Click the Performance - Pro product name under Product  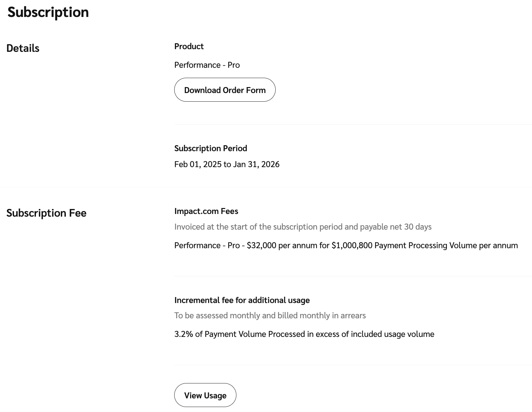pyautogui.click(x=207, y=65)
